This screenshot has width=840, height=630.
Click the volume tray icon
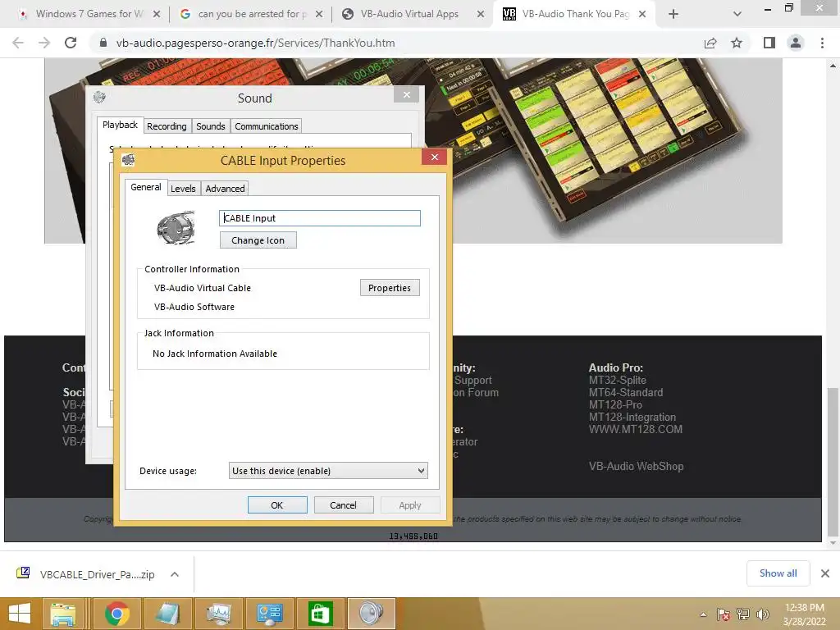[x=762, y=614]
